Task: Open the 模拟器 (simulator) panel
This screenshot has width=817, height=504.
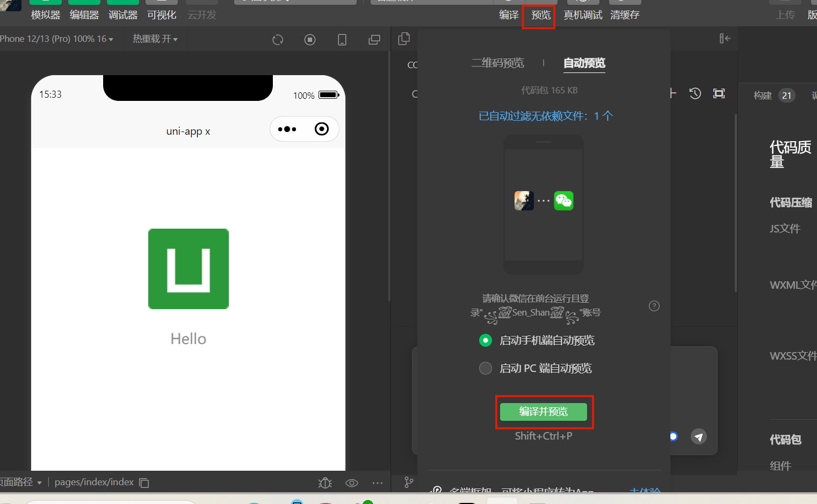Action: coord(46,15)
